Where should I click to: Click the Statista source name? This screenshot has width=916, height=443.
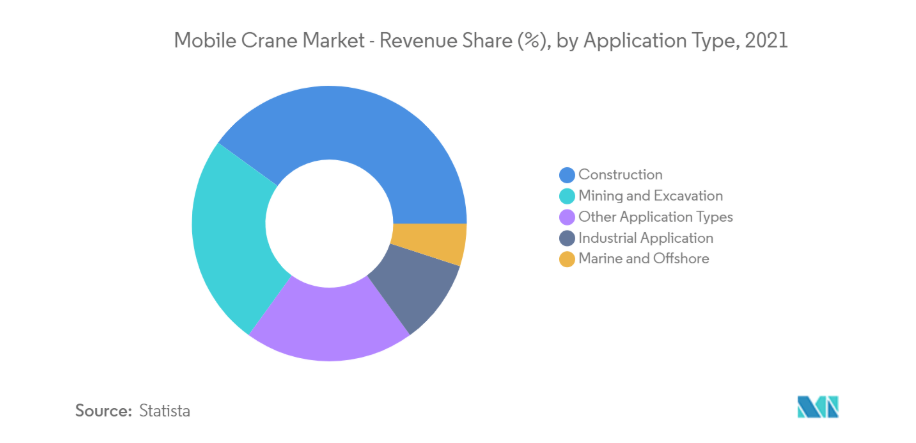click(x=165, y=411)
